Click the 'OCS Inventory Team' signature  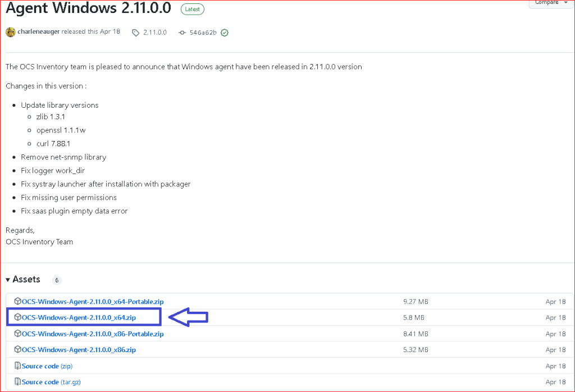tap(39, 242)
